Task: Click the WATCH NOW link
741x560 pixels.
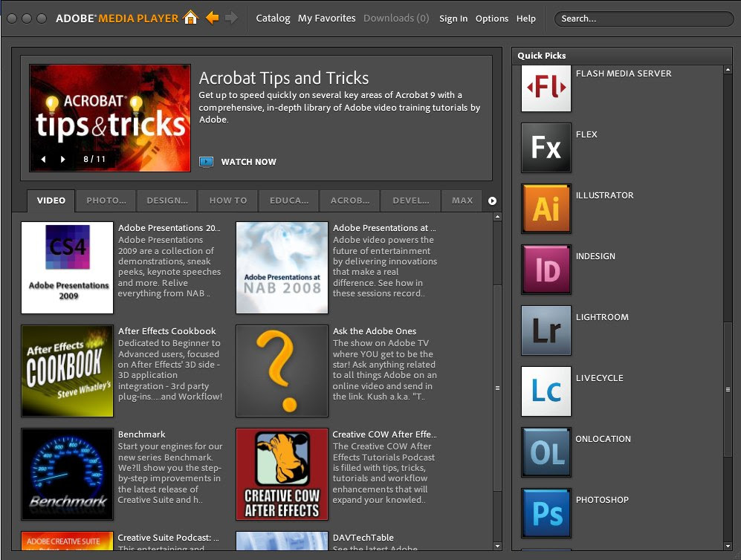Action: [x=248, y=162]
